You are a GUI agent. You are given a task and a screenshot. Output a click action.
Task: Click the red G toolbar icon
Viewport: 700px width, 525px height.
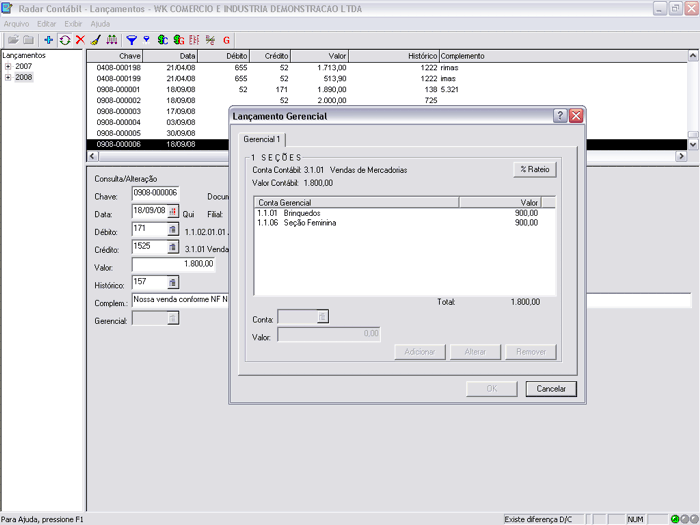pyautogui.click(x=227, y=40)
